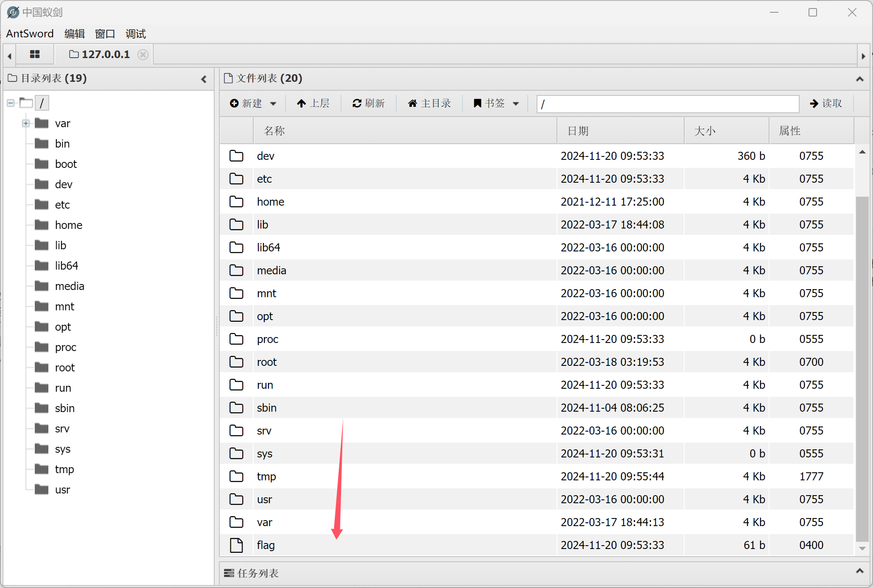873x588 pixels.
Task: Select the tmp folder in tree
Action: point(64,469)
